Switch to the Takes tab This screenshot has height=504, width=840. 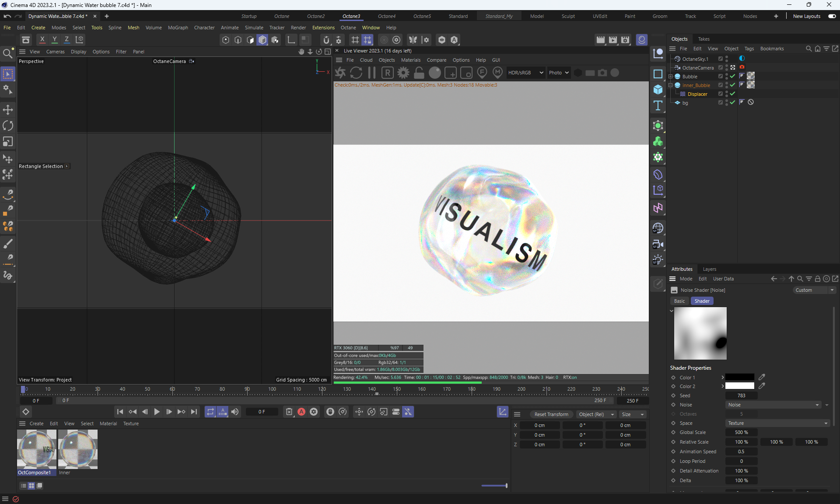703,39
